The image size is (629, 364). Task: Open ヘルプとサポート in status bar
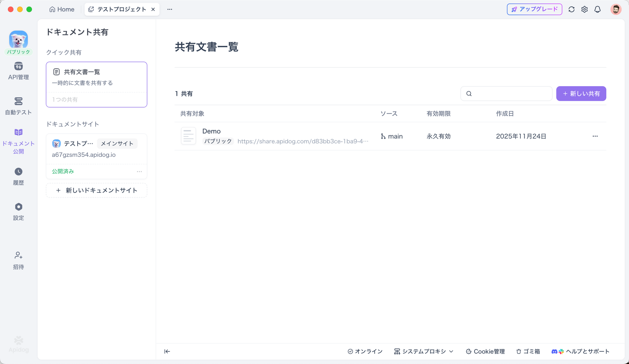(x=580, y=351)
